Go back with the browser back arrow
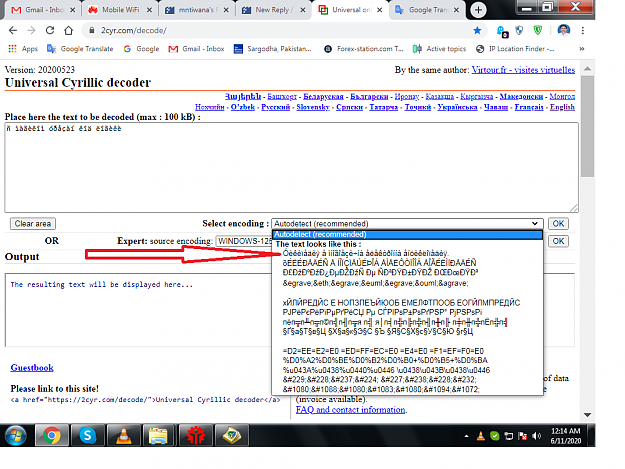 click(13, 30)
